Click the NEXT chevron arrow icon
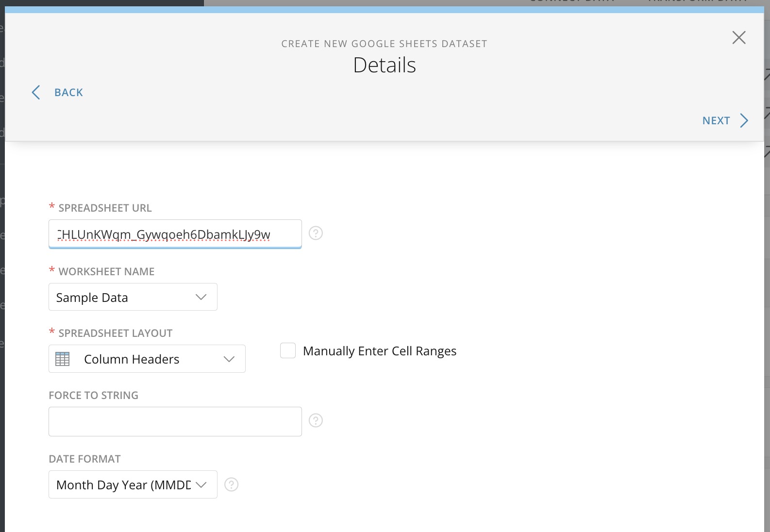 tap(744, 120)
